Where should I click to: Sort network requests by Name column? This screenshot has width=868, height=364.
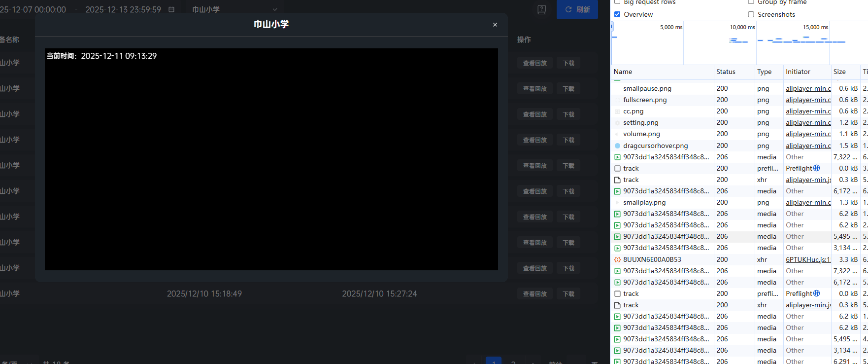pos(663,72)
